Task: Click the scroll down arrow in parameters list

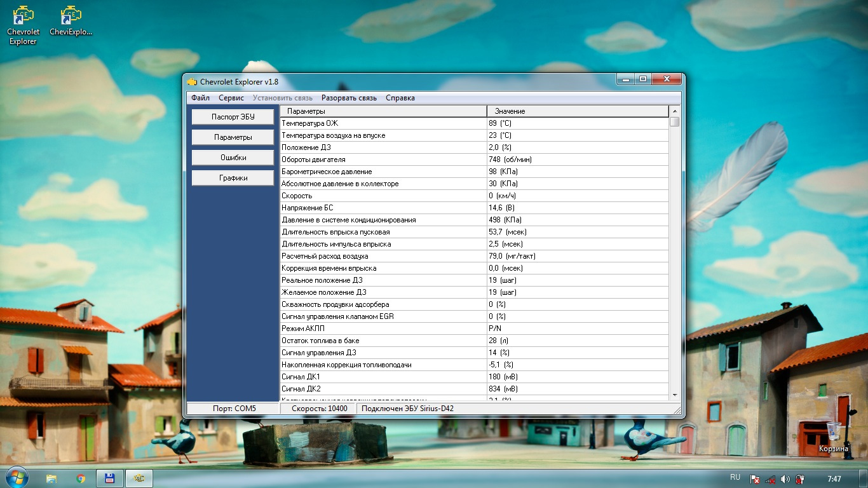Action: [674, 395]
